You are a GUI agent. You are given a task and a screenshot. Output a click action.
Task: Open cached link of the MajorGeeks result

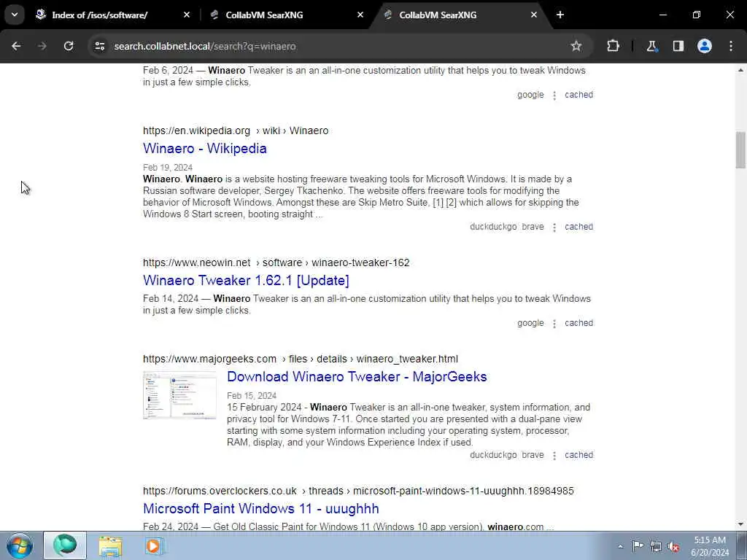[578, 455]
